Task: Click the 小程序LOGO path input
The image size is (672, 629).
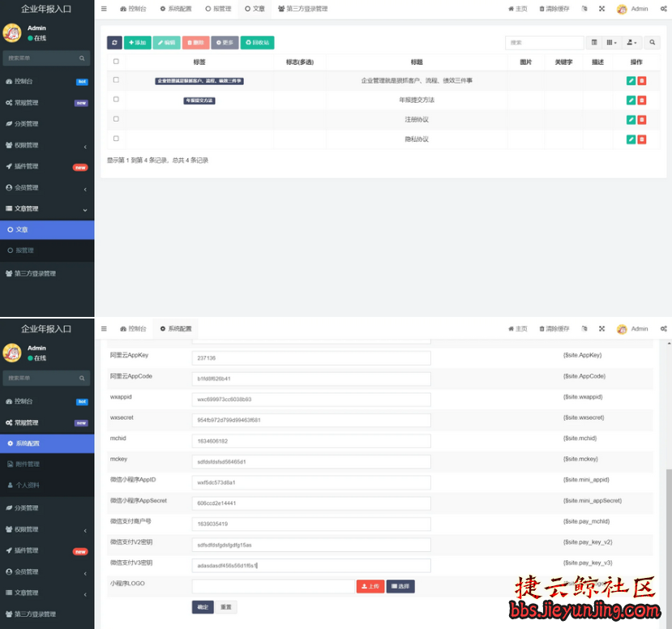Action: [x=273, y=586]
